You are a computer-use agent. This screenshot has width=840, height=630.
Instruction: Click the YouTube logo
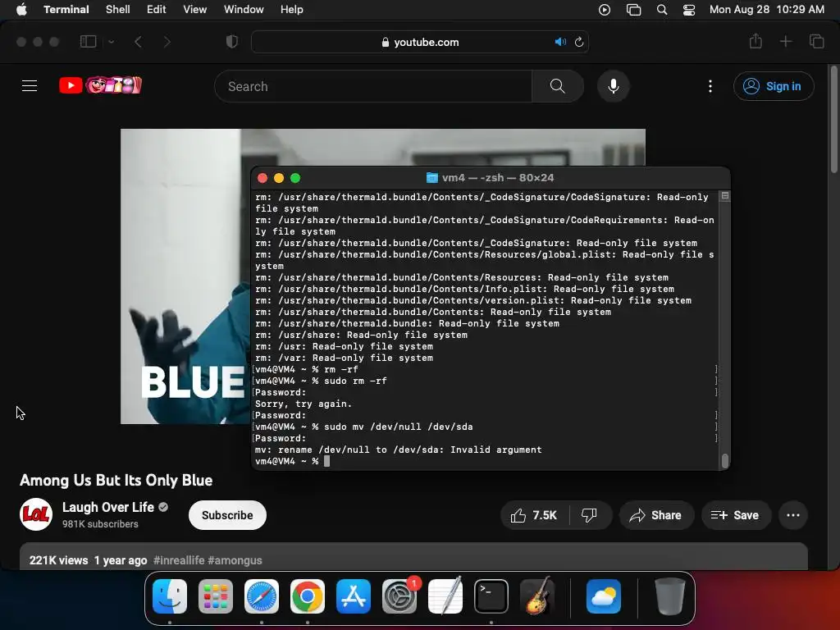pyautogui.click(x=100, y=85)
